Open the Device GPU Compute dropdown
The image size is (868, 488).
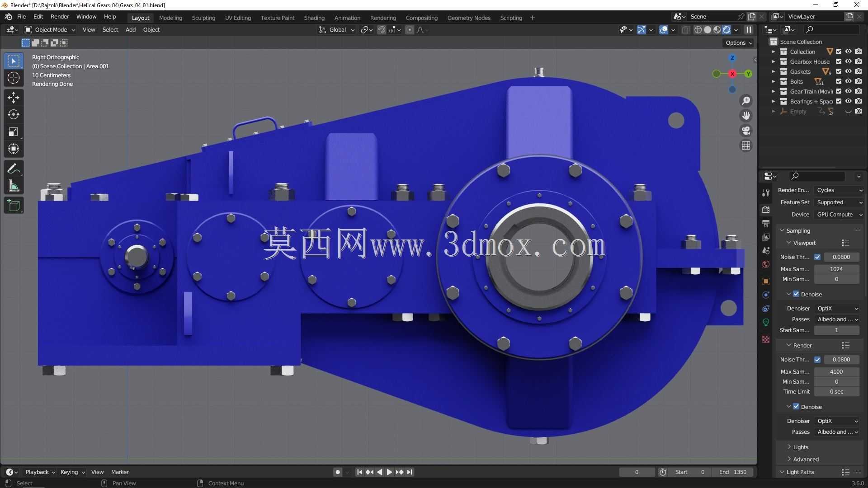coord(839,215)
